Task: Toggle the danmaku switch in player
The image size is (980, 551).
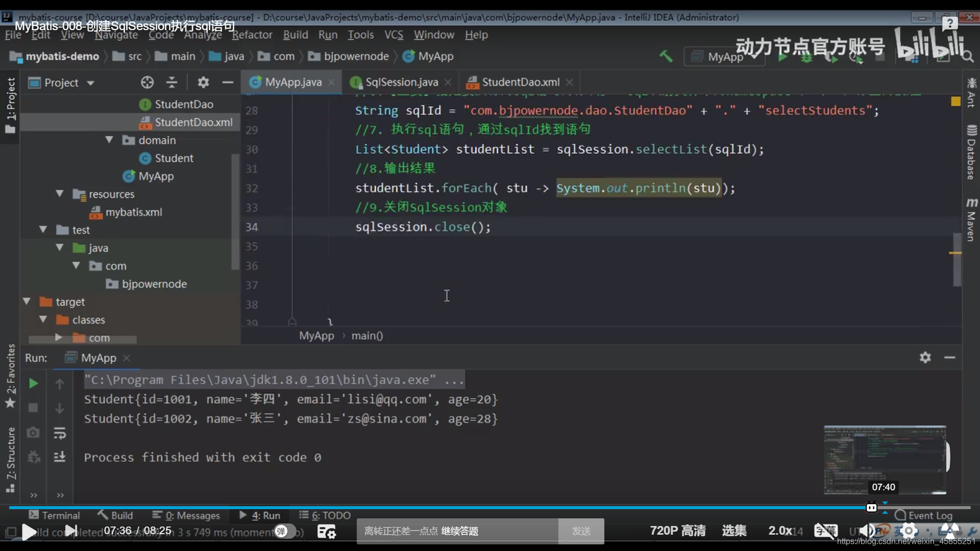Action: [x=285, y=531]
